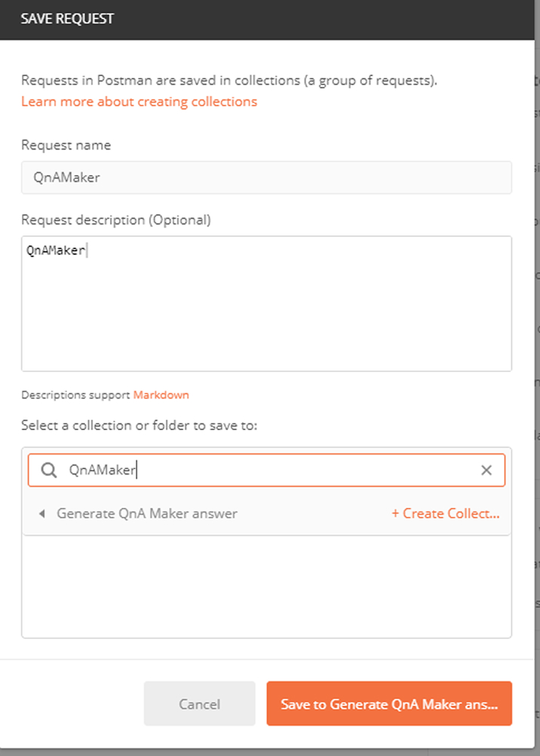540x756 pixels.
Task: Click the Descriptions support text
Action: pos(75,395)
